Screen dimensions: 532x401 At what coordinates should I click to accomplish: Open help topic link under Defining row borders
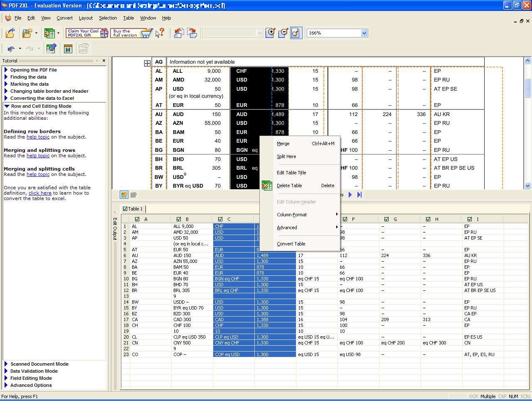click(x=38, y=137)
